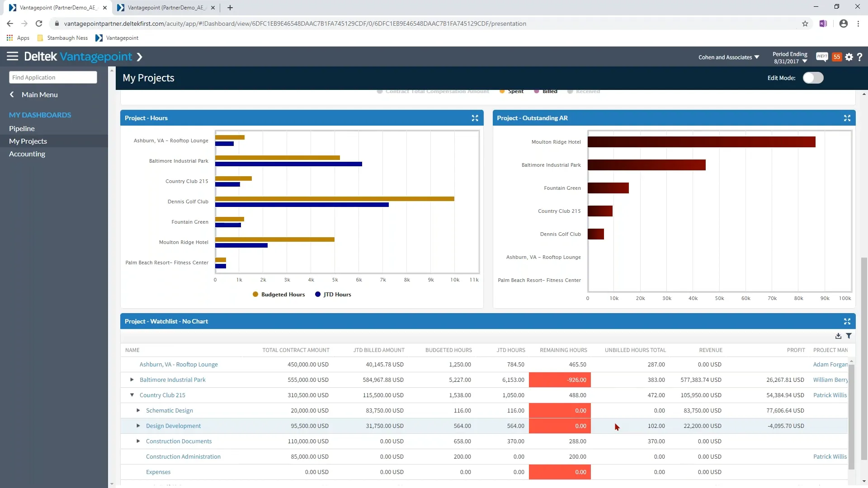Image resolution: width=868 pixels, height=488 pixels.
Task: Maximize the Project - Hours chart panel
Action: point(475,118)
